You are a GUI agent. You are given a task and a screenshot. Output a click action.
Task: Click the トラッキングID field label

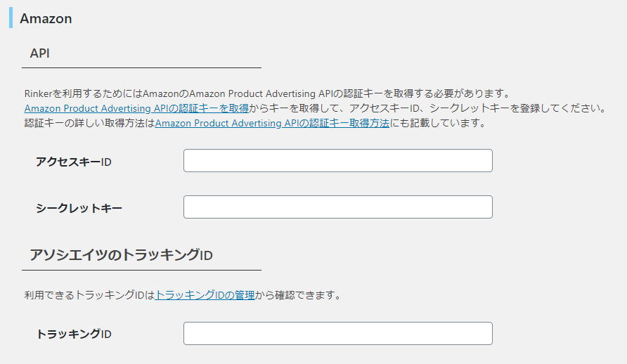[x=74, y=334]
